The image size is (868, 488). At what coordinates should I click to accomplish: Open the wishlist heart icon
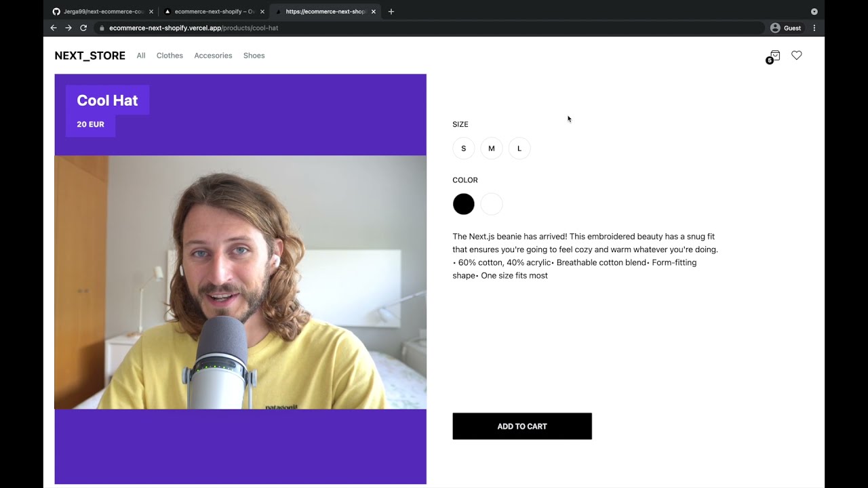click(x=797, y=56)
